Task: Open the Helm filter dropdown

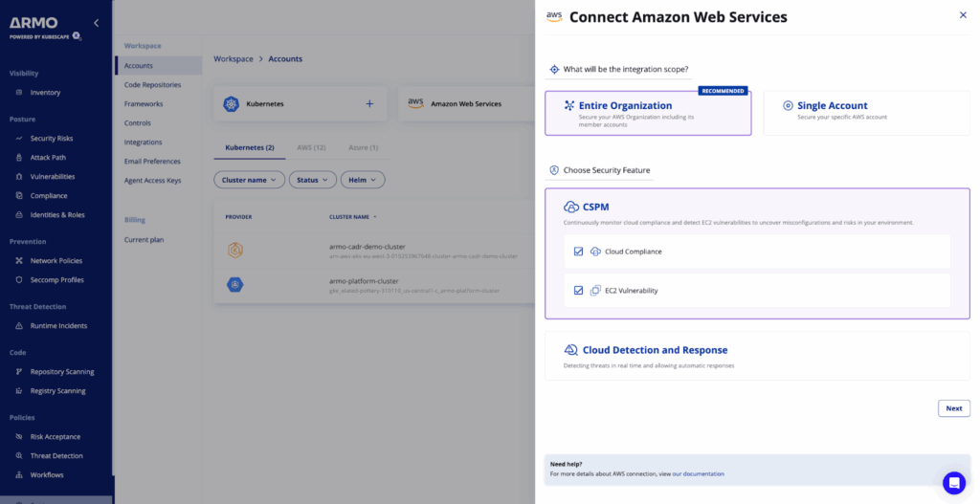Action: tap(363, 180)
